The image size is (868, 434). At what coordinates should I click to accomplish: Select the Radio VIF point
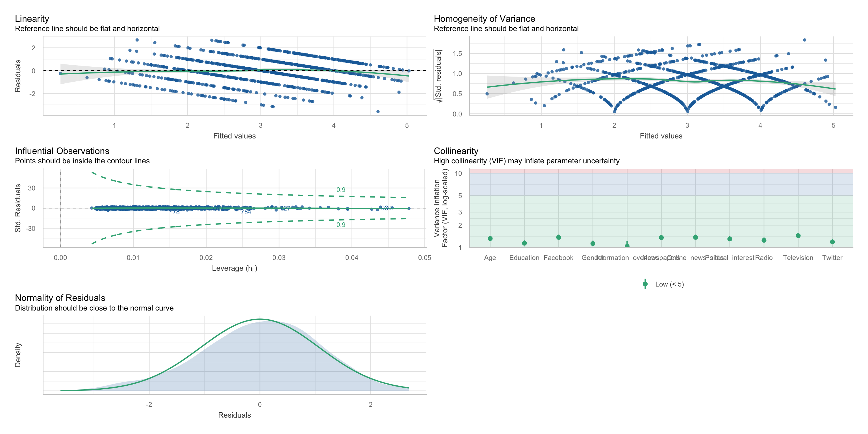point(764,240)
